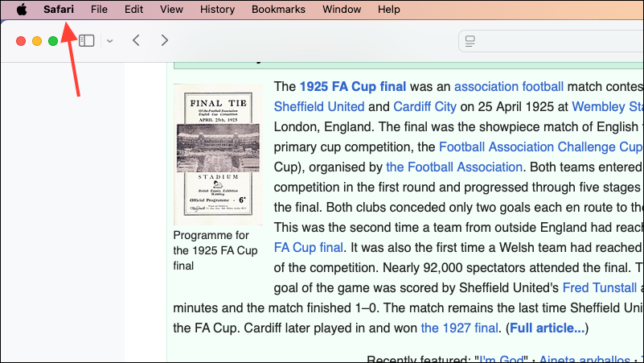The height and width of the screenshot is (363, 644).
Task: Toggle the Safari sidebar
Action: coord(86,41)
